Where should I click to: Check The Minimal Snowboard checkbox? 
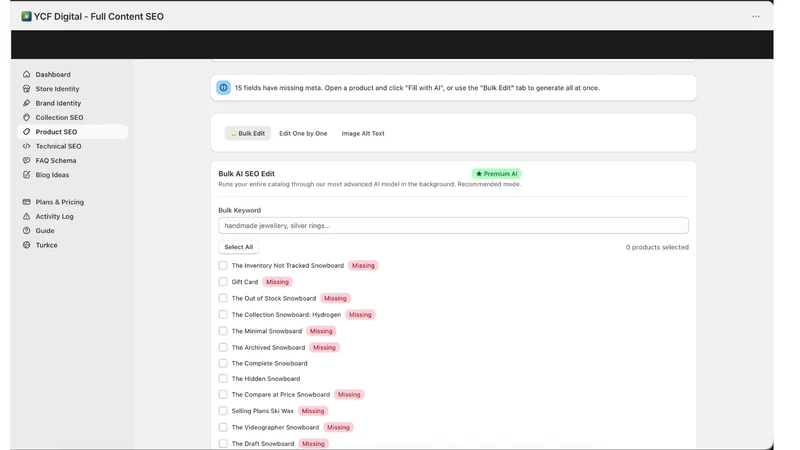tap(223, 331)
